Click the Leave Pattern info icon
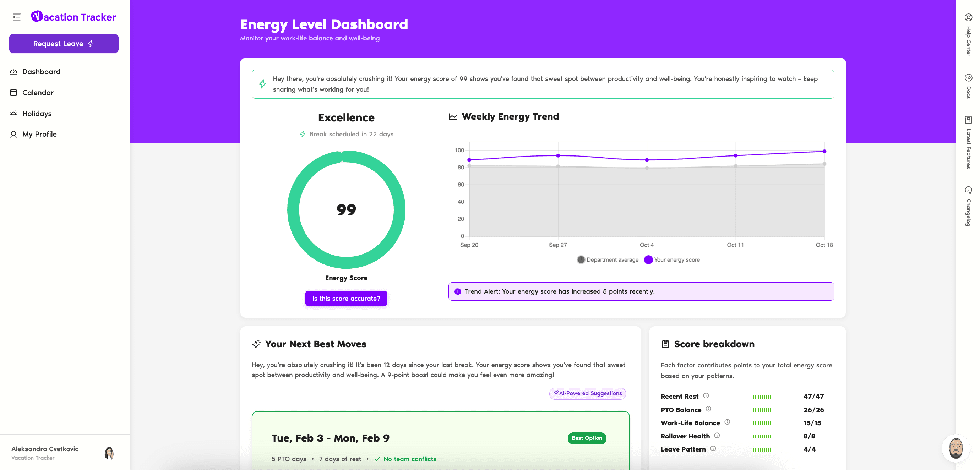 [x=713, y=449]
